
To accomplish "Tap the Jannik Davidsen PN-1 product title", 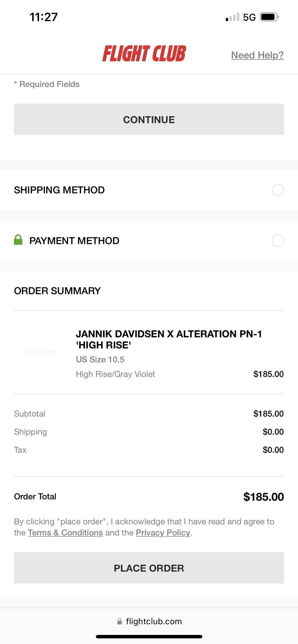I will coord(169,339).
